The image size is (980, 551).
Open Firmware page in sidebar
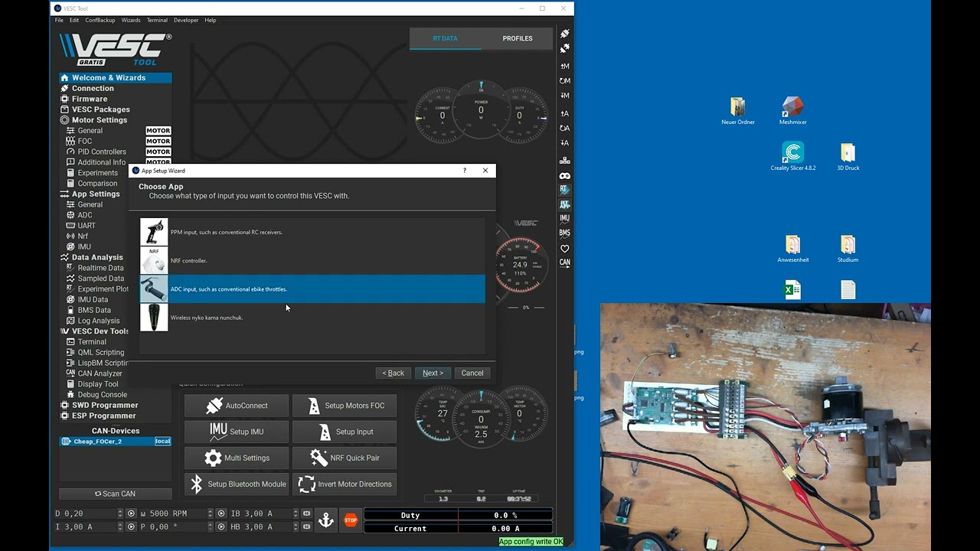point(115,99)
